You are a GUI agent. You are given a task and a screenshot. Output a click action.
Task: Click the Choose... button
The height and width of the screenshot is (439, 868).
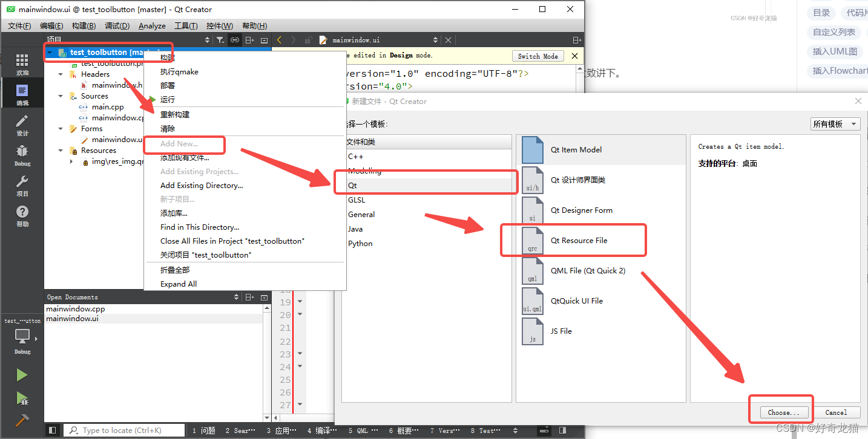point(783,412)
